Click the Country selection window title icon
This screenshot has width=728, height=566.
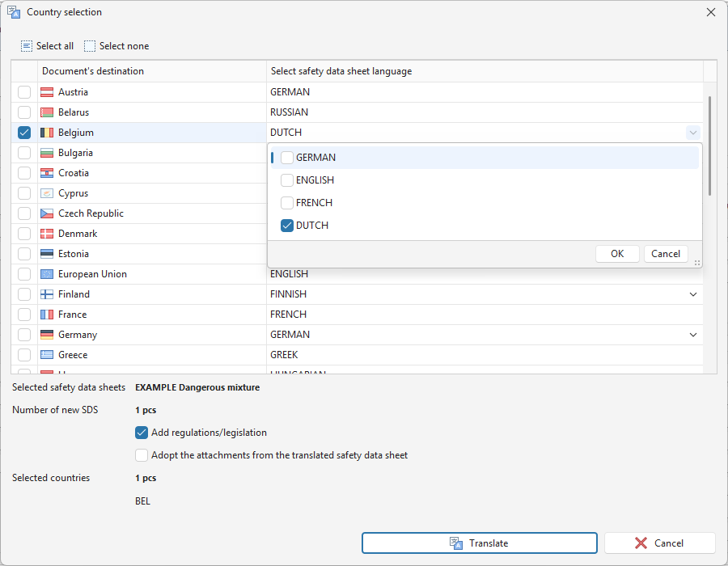14,12
